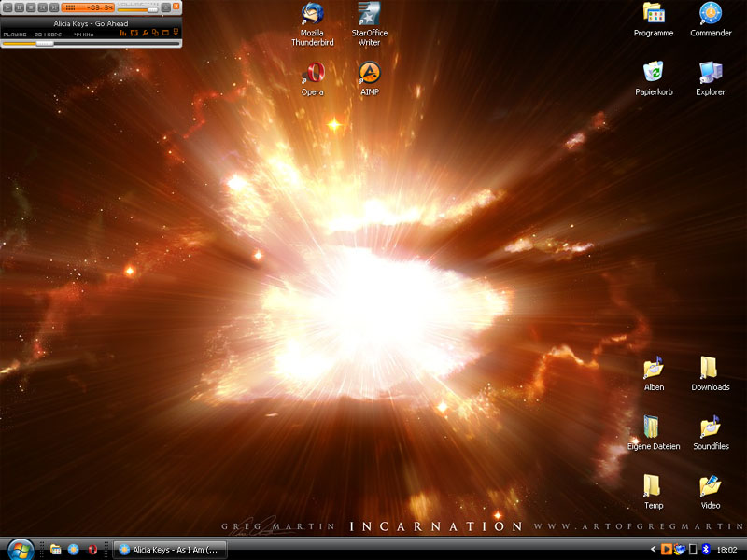Screen dimensions: 747x560
Task: Click the AIMP remaining time display
Action: tap(88, 7)
